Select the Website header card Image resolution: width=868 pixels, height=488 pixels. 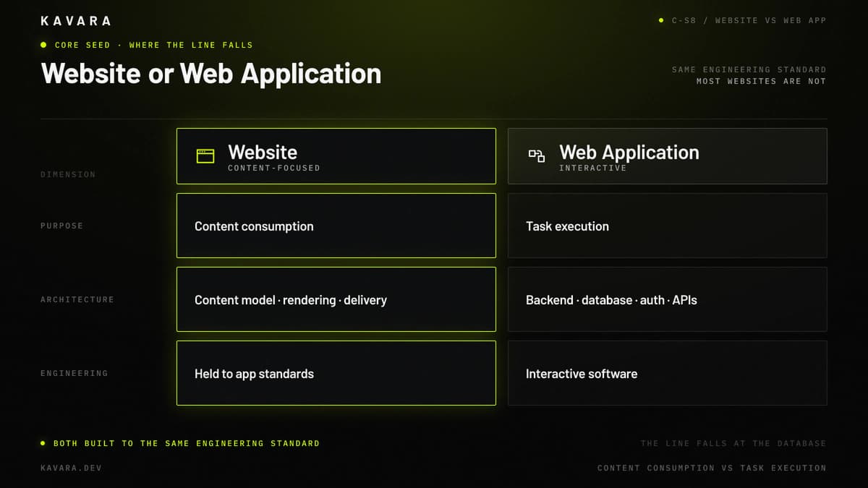point(336,156)
